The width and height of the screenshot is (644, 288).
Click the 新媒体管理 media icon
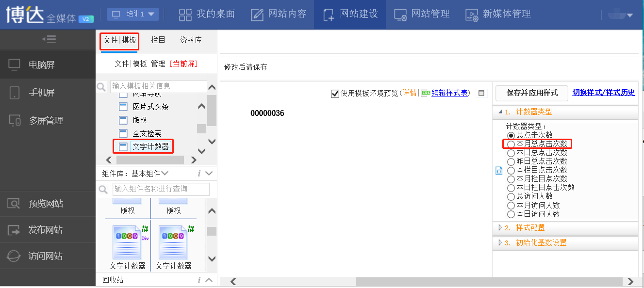(x=472, y=15)
